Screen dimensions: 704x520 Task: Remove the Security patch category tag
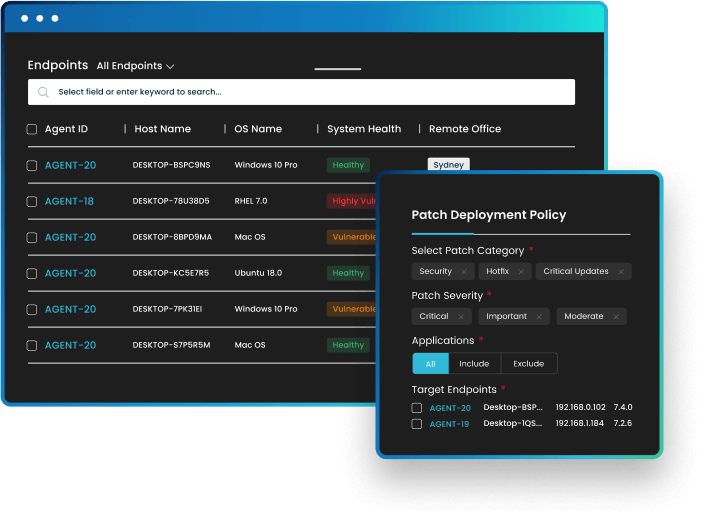click(464, 272)
